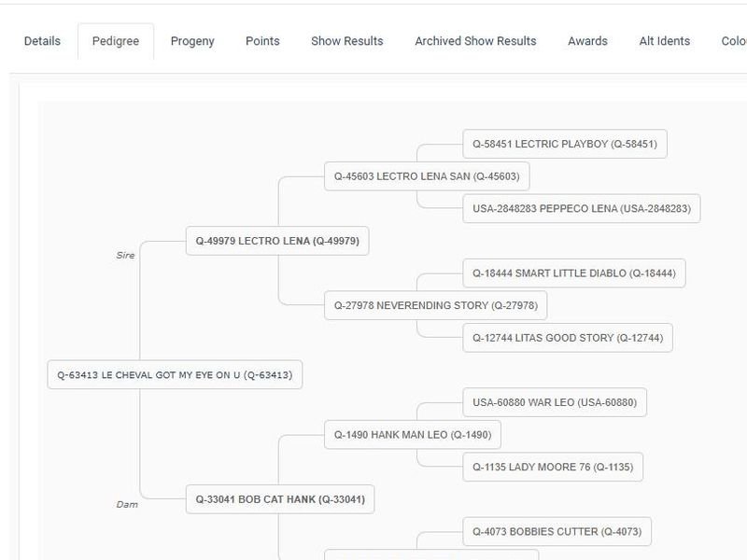Click the HANK MAN LEO node

pos(413,435)
